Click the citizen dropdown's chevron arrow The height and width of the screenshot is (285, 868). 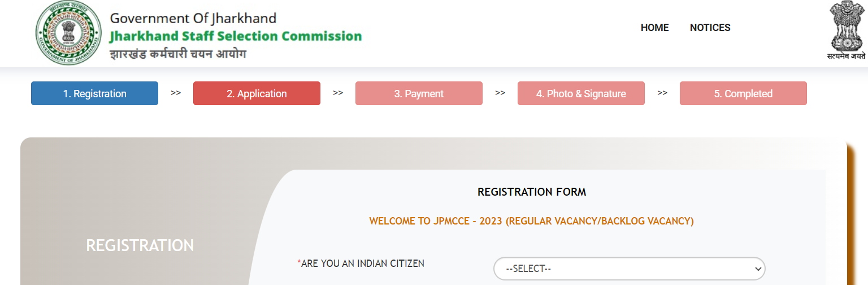758,269
